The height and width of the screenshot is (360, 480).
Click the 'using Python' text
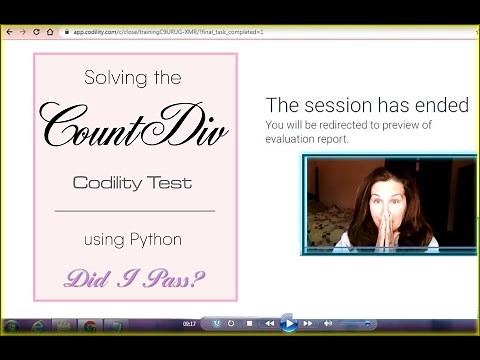click(x=133, y=240)
